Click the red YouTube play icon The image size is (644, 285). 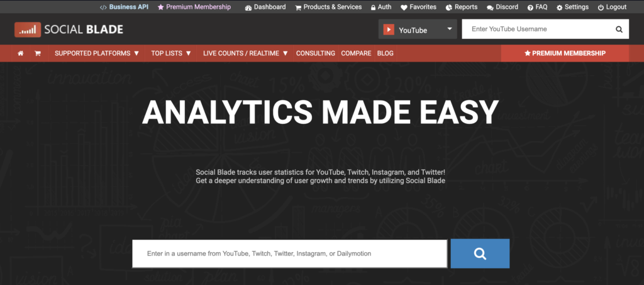click(389, 30)
